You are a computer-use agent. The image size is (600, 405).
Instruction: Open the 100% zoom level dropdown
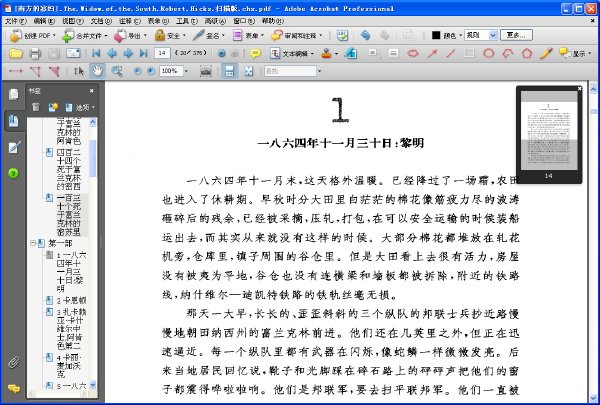(x=186, y=71)
